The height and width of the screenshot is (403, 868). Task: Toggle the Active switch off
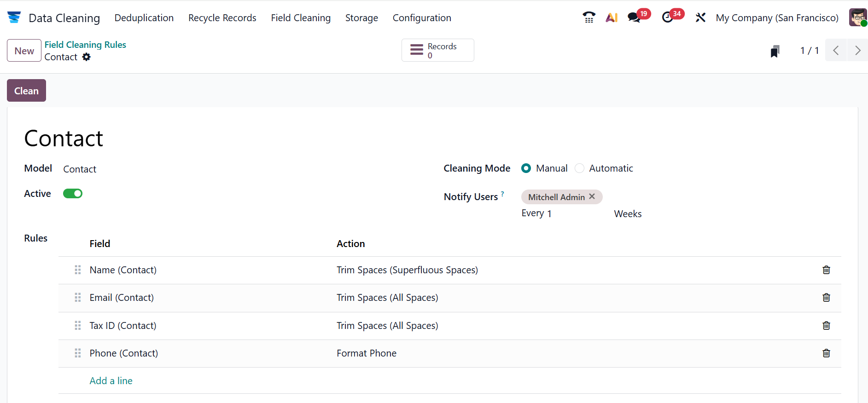tap(73, 194)
